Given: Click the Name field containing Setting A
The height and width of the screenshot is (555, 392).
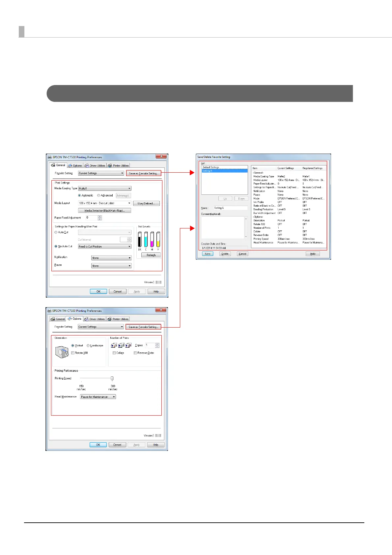Looking at the screenshot, I should click(x=230, y=208).
